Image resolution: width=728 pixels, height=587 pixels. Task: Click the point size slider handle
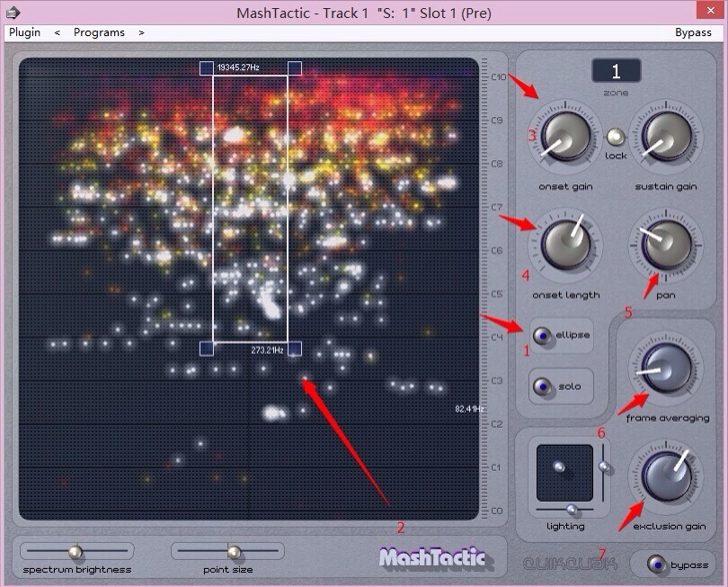234,552
